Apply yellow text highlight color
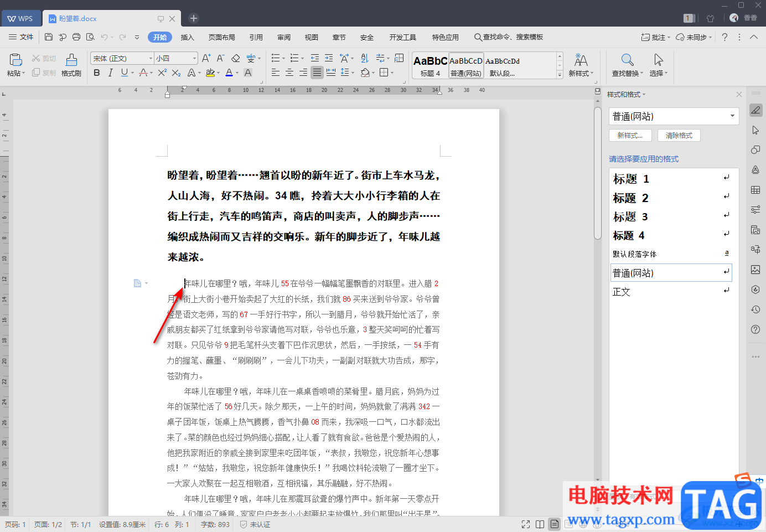766x532 pixels. pyautogui.click(x=210, y=73)
